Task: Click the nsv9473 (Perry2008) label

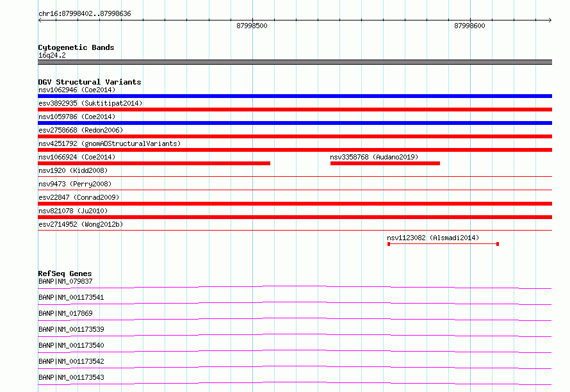Action: pos(75,184)
